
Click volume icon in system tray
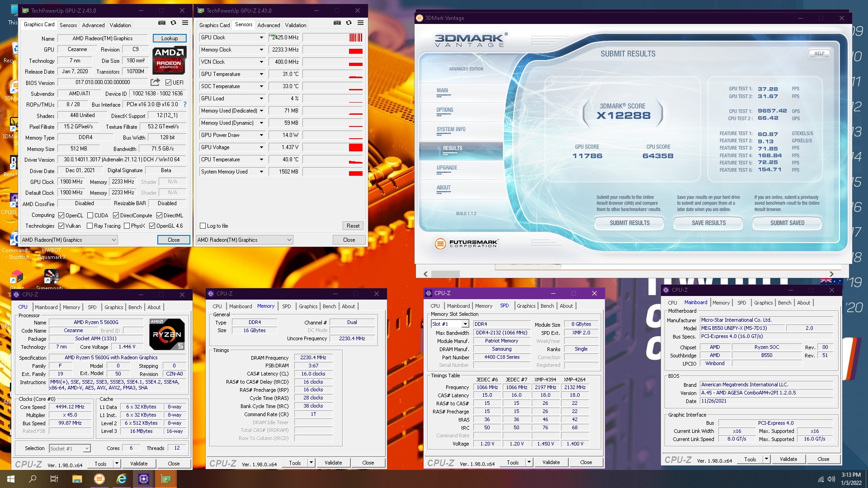[831, 479]
